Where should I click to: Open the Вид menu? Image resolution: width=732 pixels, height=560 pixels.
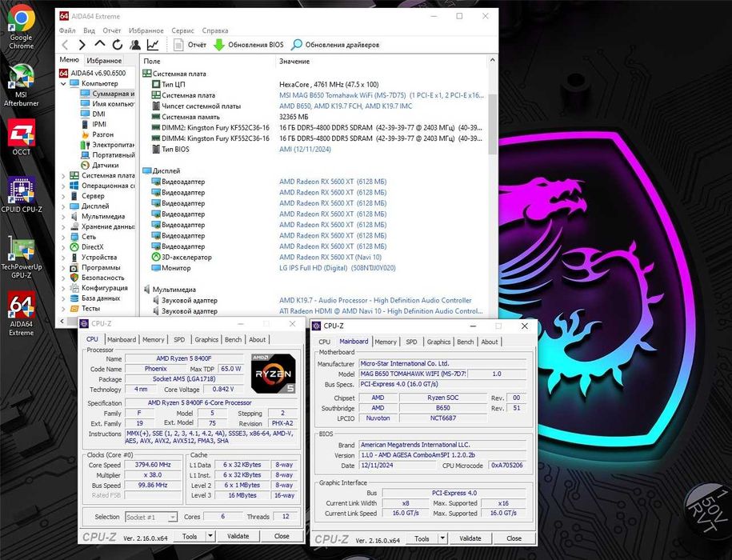(89, 30)
